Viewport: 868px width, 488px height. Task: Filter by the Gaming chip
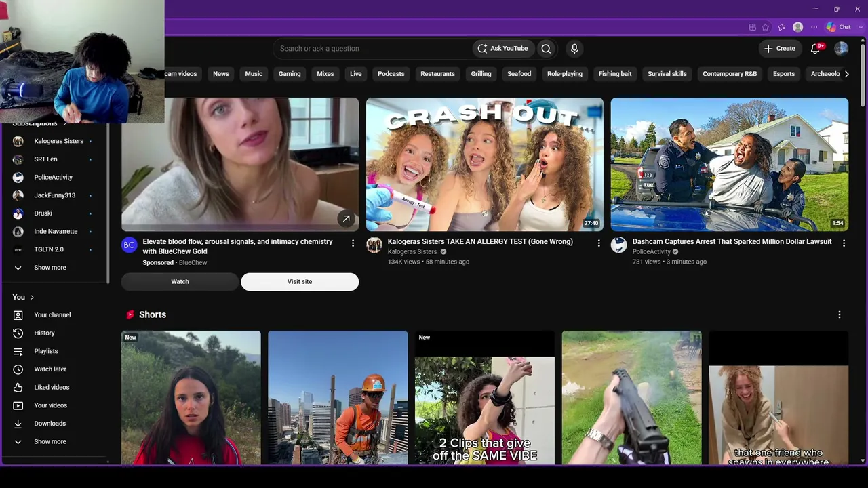290,74
